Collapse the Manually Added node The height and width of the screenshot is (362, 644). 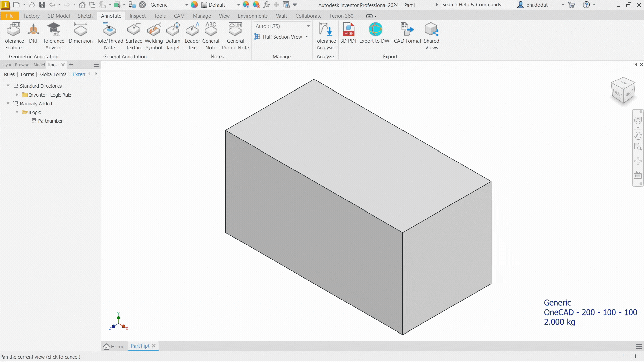coord(8,104)
